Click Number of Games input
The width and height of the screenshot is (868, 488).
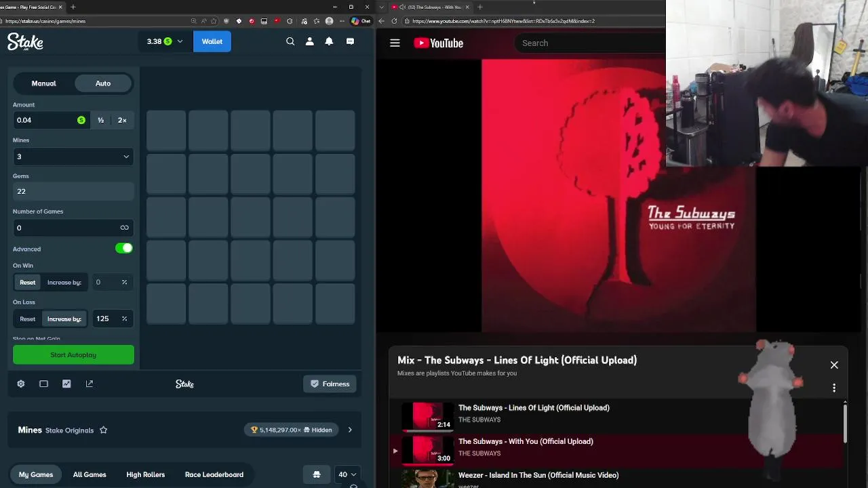tap(73, 228)
